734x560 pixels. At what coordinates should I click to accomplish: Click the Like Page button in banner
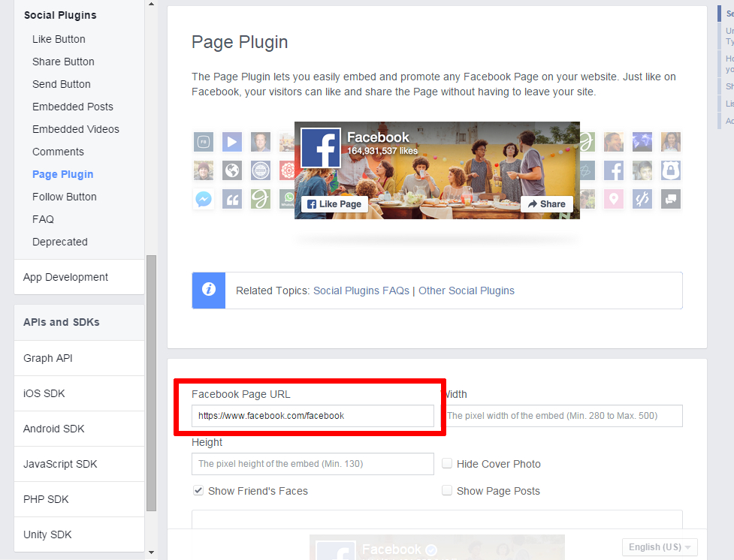tap(334, 204)
